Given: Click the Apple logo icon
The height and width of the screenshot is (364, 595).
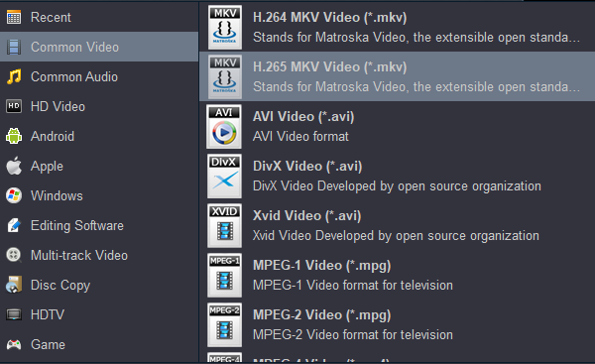Looking at the screenshot, I should tap(14, 166).
